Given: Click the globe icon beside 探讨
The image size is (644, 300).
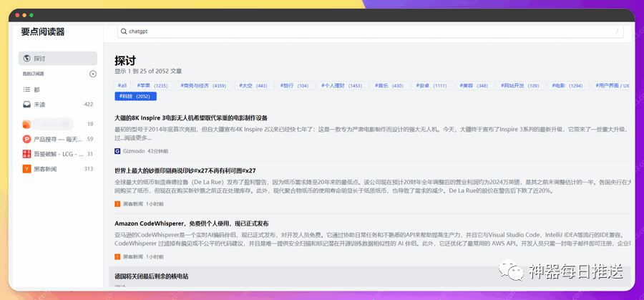Looking at the screenshot, I should pos(27,59).
